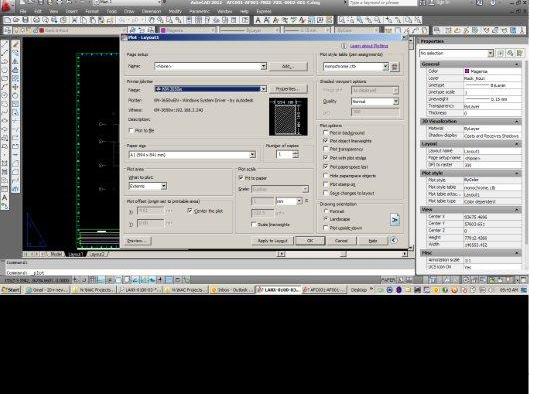This screenshot has width=536, height=402.
Task: Click the Select Objects icon in Properties panel
Action: [510, 53]
